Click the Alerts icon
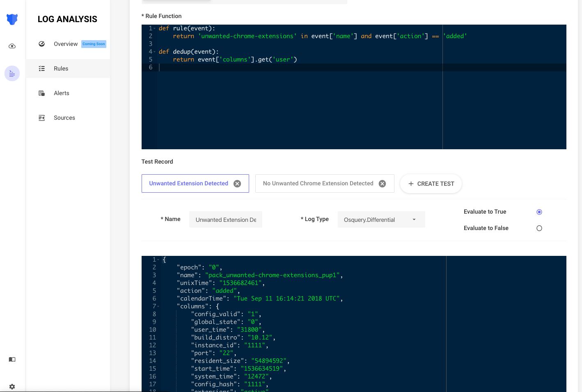The height and width of the screenshot is (392, 582). coord(41,93)
